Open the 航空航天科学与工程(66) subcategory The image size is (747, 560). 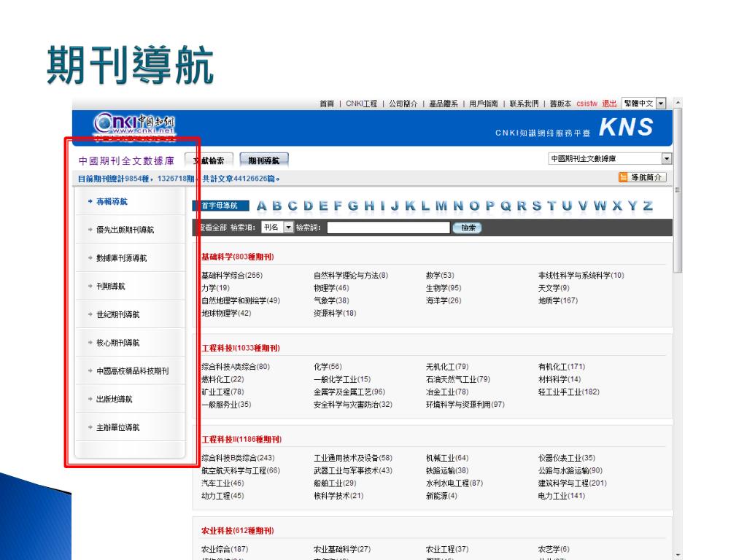(240, 470)
